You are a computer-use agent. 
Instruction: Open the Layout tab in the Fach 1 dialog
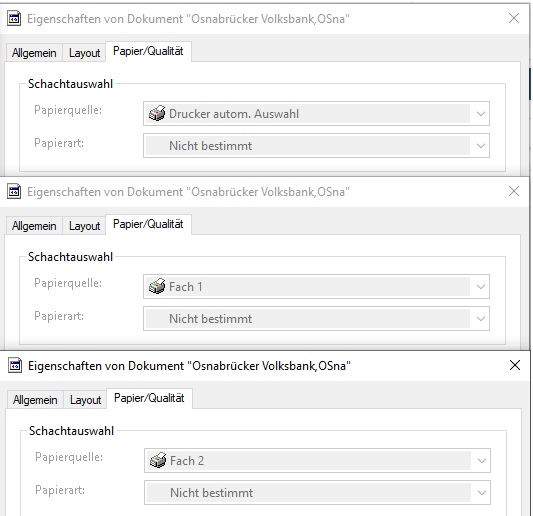84,226
